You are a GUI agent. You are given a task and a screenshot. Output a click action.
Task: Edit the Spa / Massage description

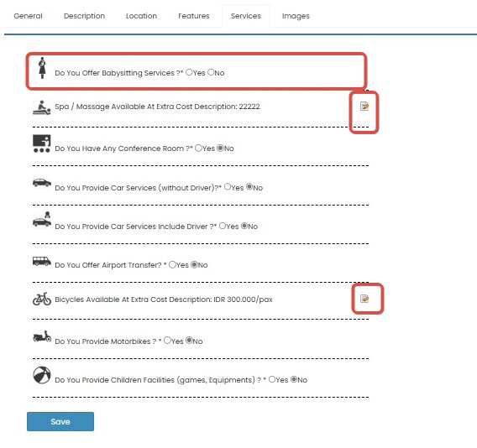[x=364, y=106]
